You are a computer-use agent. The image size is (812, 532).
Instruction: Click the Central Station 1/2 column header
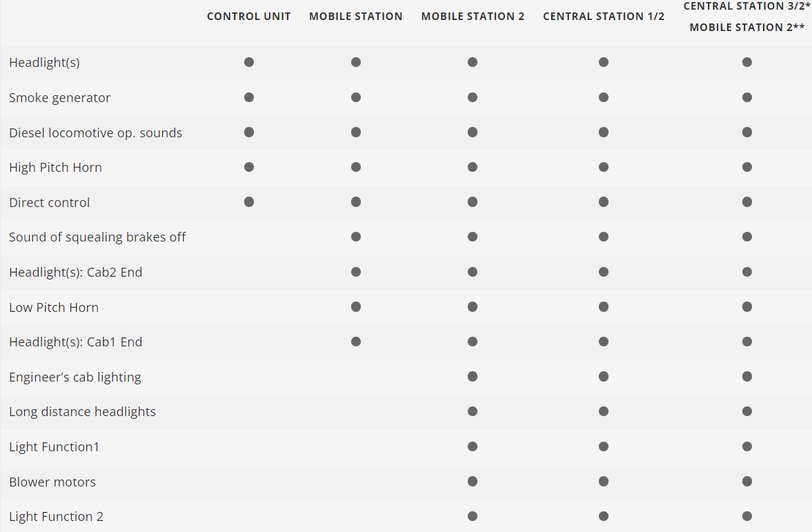click(604, 16)
